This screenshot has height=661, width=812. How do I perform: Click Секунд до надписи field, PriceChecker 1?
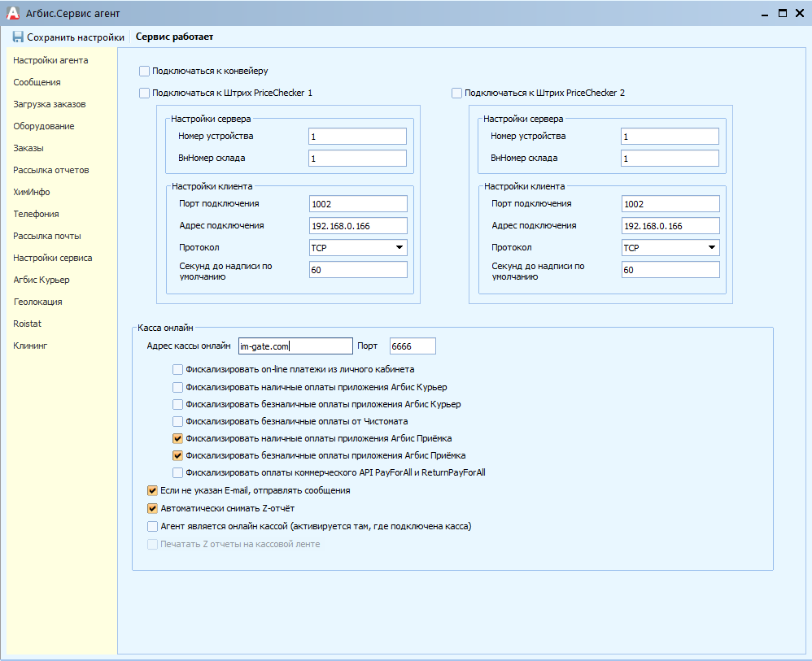358,270
